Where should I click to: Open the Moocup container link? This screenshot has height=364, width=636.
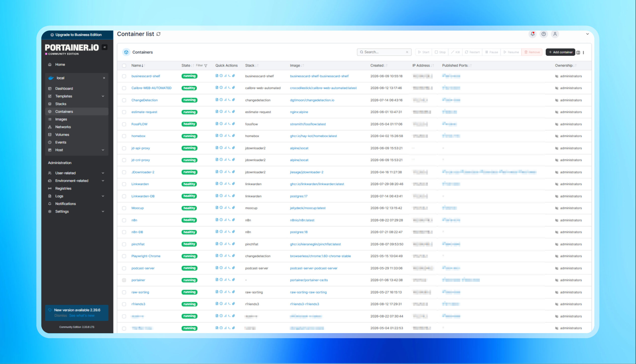pos(137,208)
